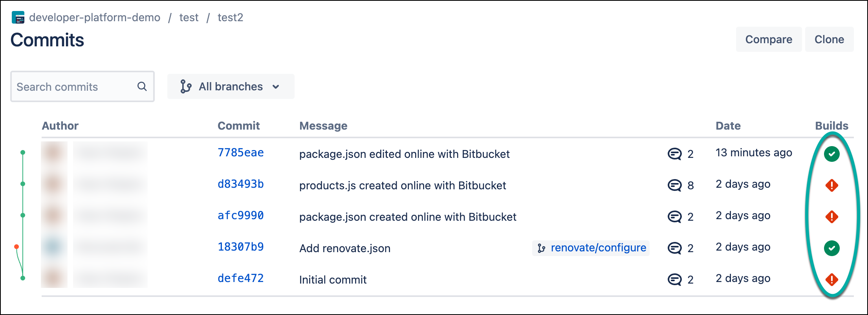The width and height of the screenshot is (868, 315).
Task: Click the failed build icon for commit d83493b
Action: [x=831, y=185]
